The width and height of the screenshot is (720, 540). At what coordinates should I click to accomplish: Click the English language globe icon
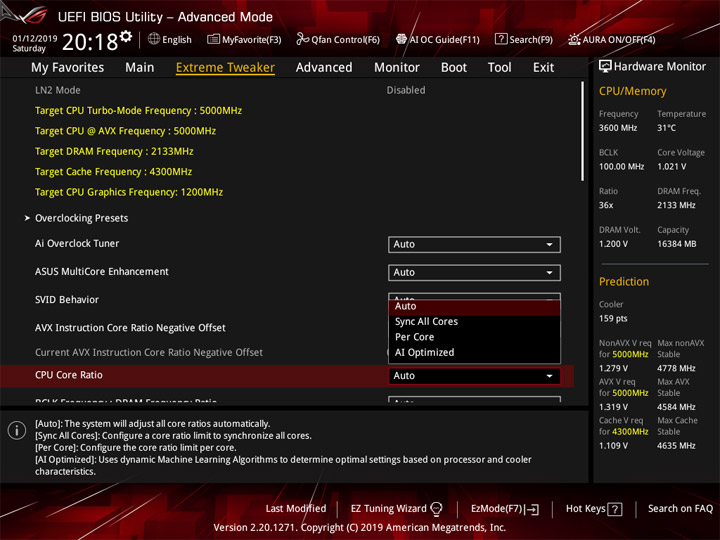(154, 39)
